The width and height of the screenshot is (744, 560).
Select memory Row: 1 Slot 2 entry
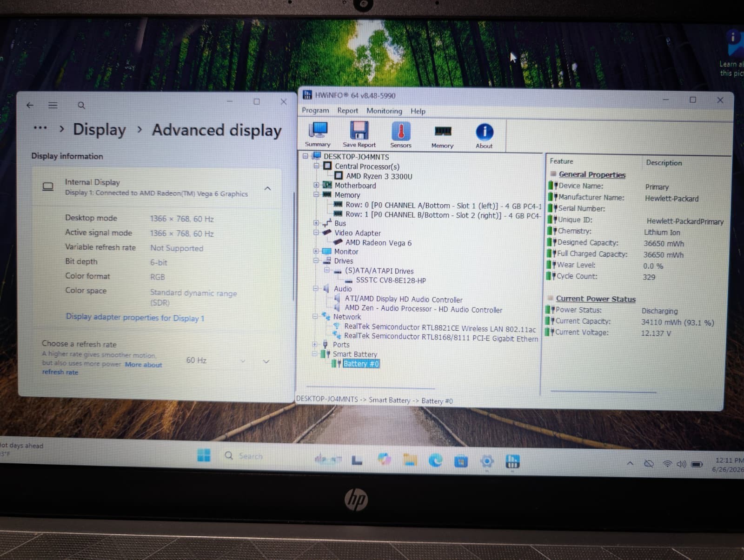pos(443,215)
